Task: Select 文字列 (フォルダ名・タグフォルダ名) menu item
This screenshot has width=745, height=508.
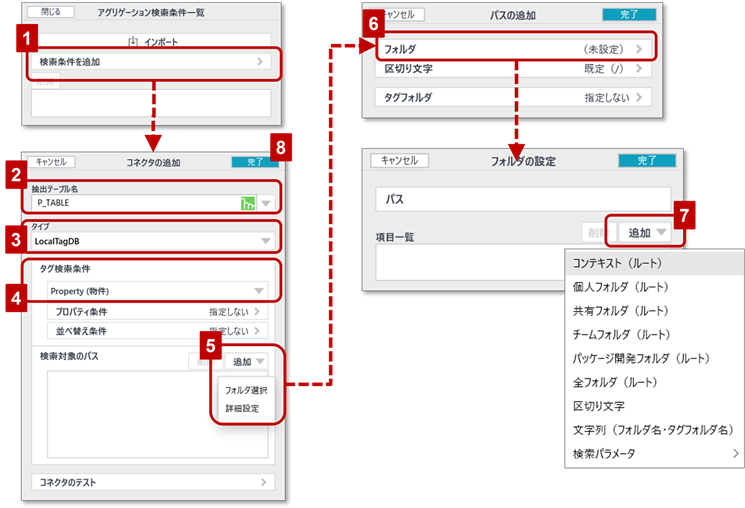Action: point(654,430)
